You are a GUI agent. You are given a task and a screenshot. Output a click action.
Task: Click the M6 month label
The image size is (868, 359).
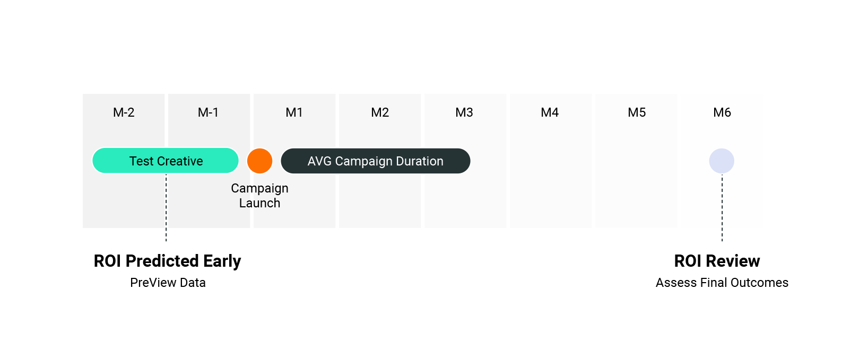pos(722,112)
